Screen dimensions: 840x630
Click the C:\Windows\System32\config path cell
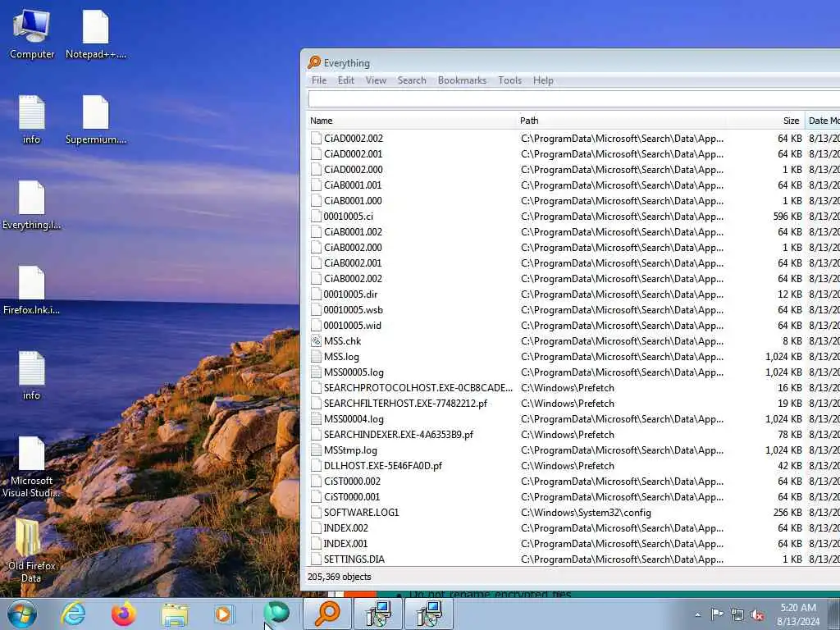(x=586, y=513)
